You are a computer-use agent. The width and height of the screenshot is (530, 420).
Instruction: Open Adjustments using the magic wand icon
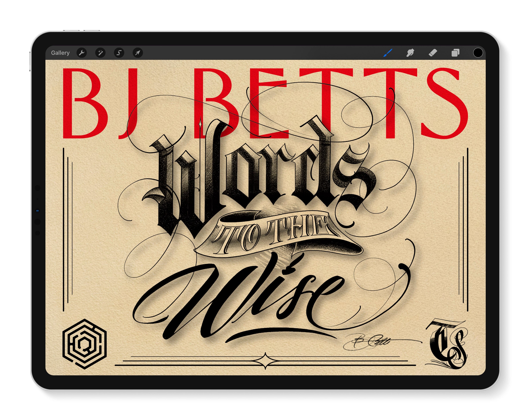(100, 53)
